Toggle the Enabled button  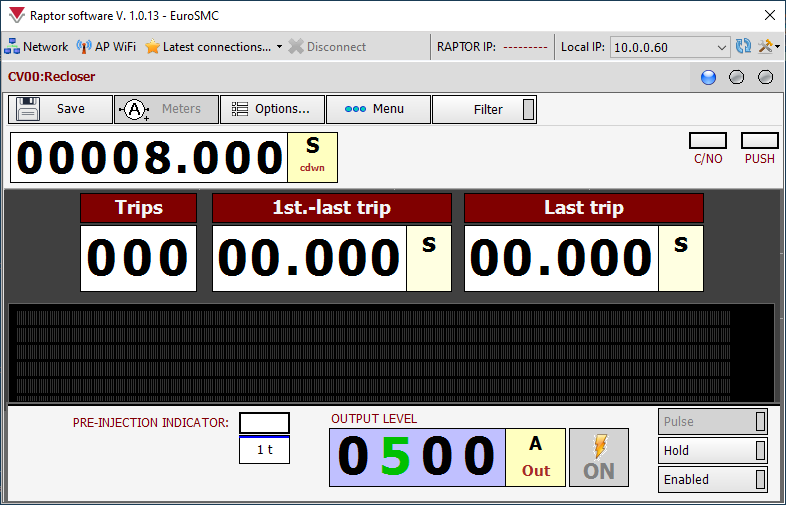(712, 479)
